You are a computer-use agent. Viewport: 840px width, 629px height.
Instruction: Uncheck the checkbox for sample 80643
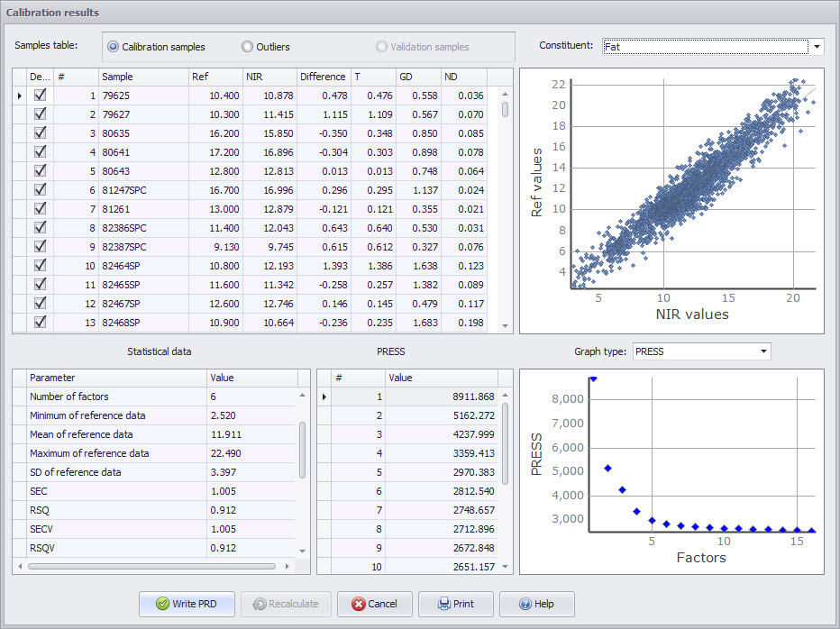(x=39, y=171)
